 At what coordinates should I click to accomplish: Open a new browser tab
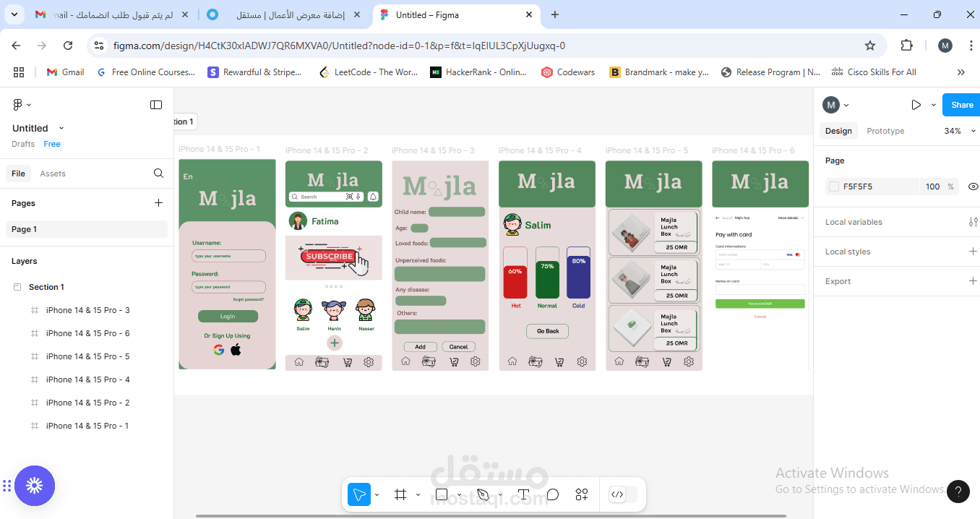coord(555,14)
